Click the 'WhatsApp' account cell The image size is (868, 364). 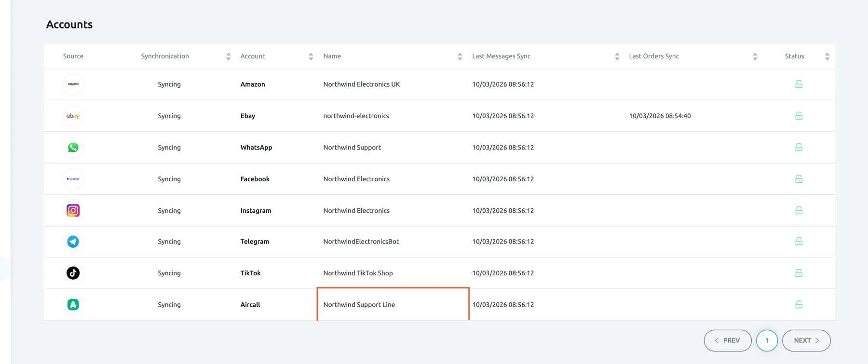256,148
